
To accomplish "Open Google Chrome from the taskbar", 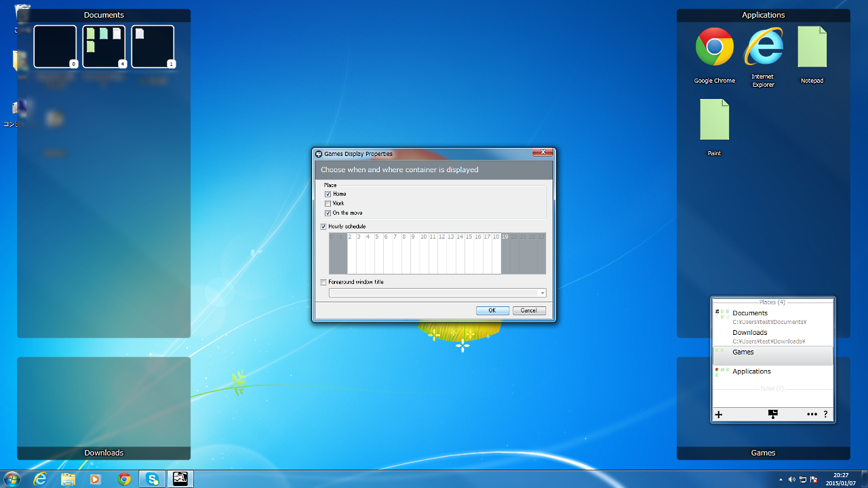I will (x=124, y=479).
